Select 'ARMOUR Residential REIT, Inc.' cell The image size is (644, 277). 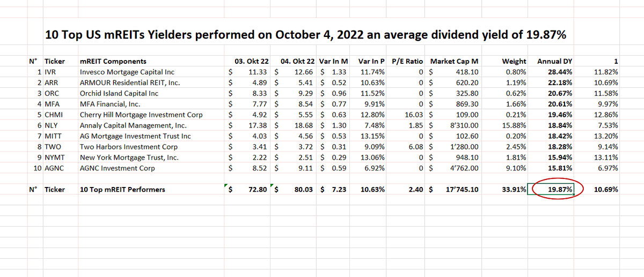(129, 83)
